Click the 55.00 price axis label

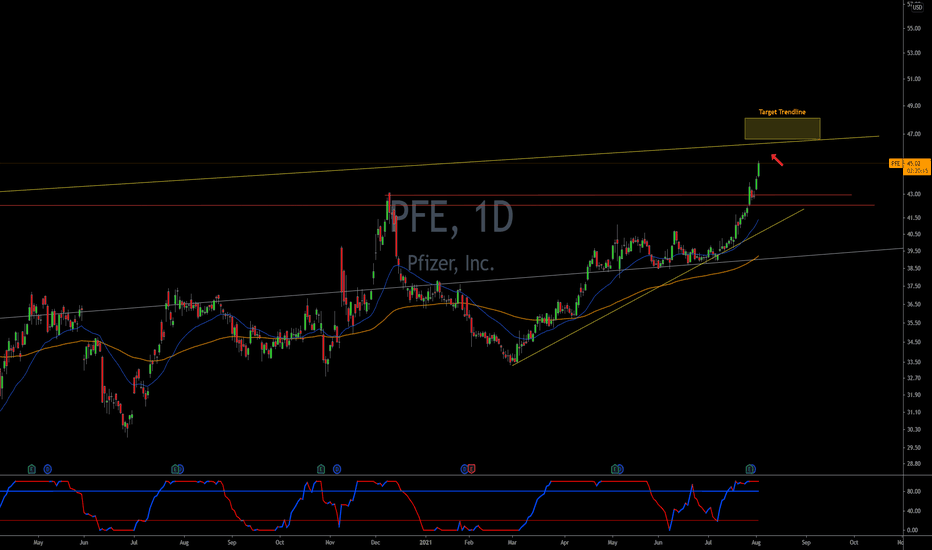914,29
